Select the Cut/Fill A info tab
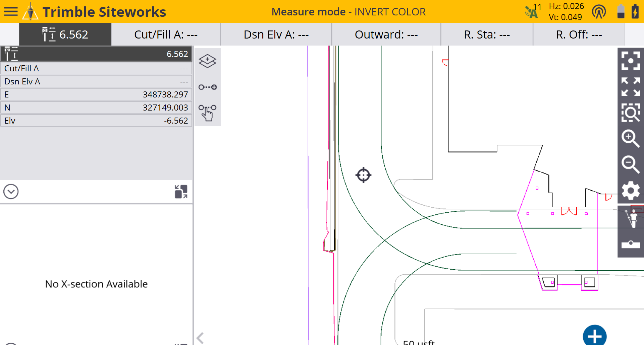The height and width of the screenshot is (345, 644). coord(166,34)
